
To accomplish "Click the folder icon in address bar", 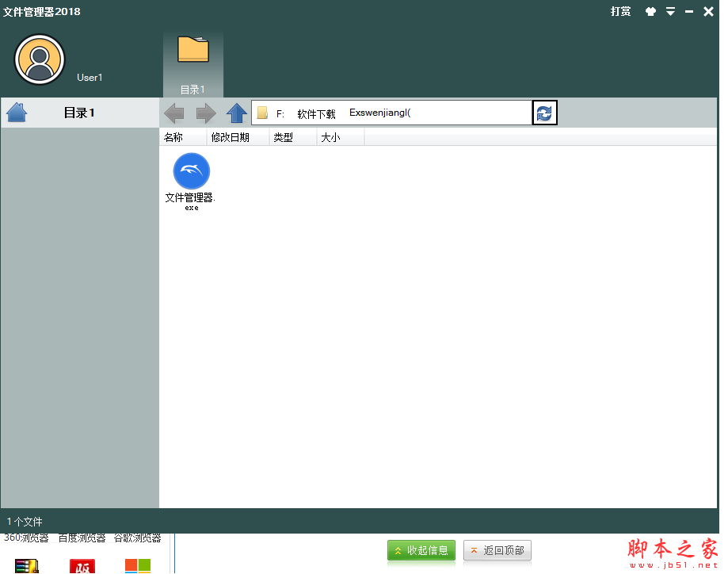I will [262, 113].
